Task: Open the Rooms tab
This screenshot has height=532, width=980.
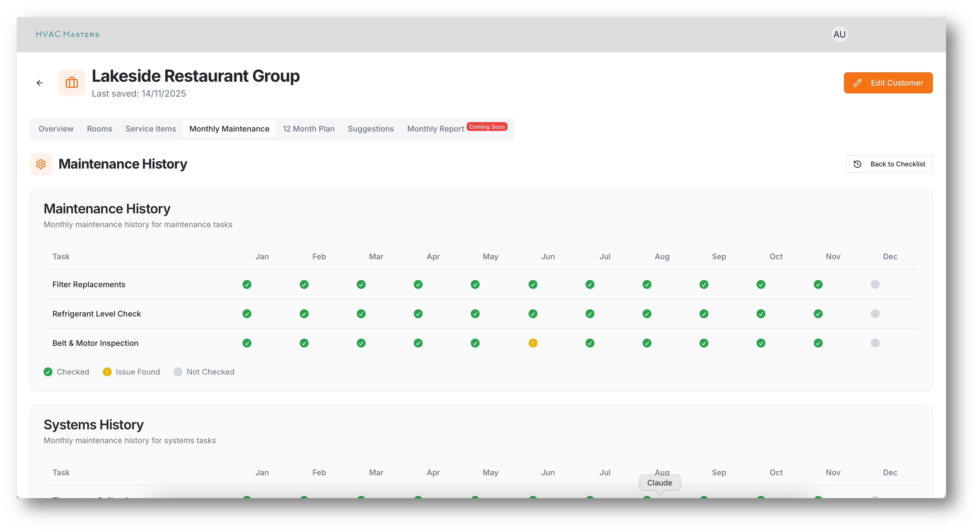Action: (x=99, y=129)
